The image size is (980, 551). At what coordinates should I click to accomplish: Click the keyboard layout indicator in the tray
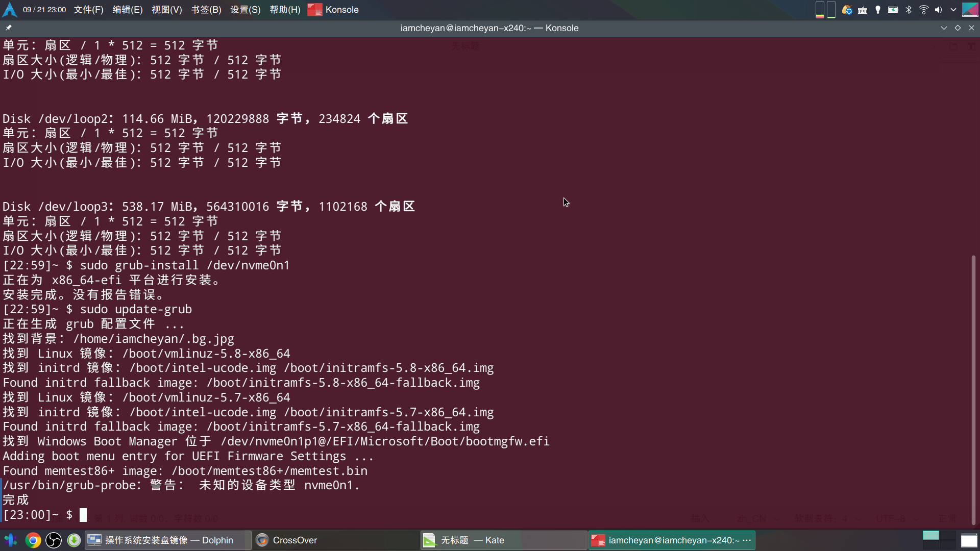pos(862,10)
